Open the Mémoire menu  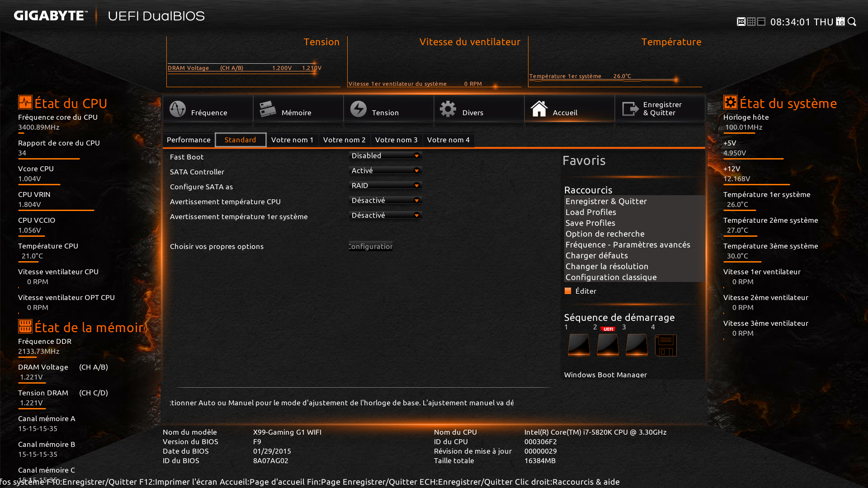pyautogui.click(x=298, y=108)
